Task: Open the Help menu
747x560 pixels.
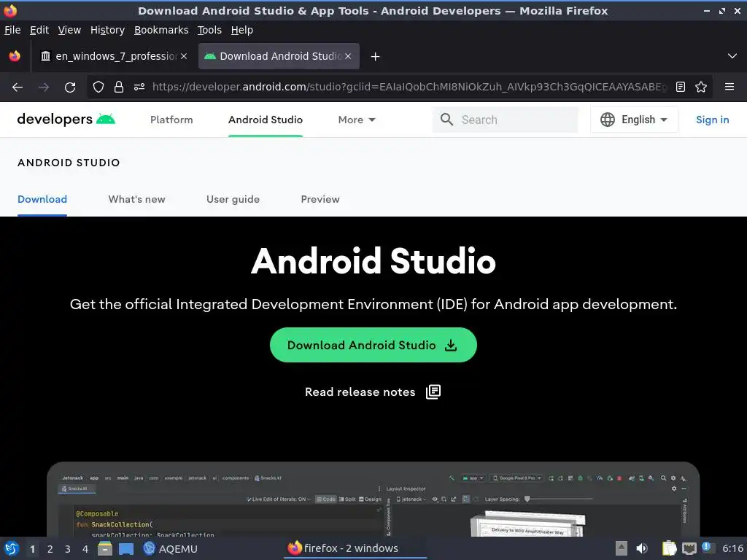Action: 242,30
